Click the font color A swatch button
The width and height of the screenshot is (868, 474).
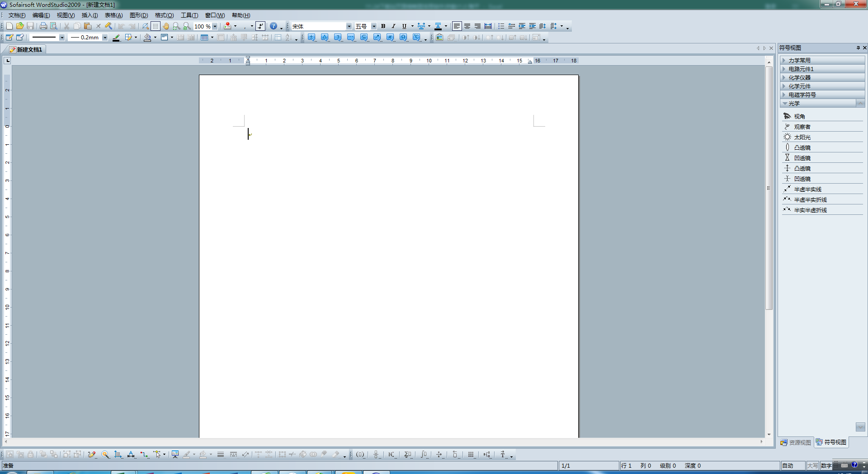click(438, 26)
